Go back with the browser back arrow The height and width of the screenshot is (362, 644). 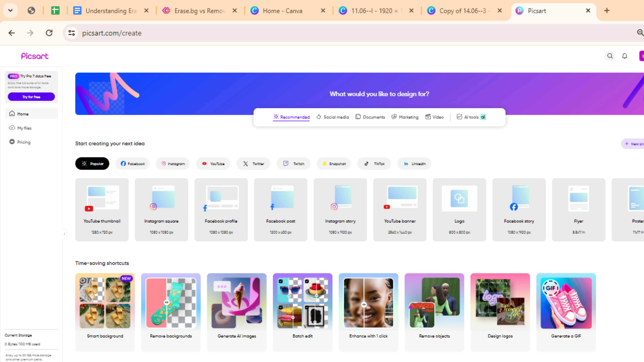pyautogui.click(x=11, y=33)
